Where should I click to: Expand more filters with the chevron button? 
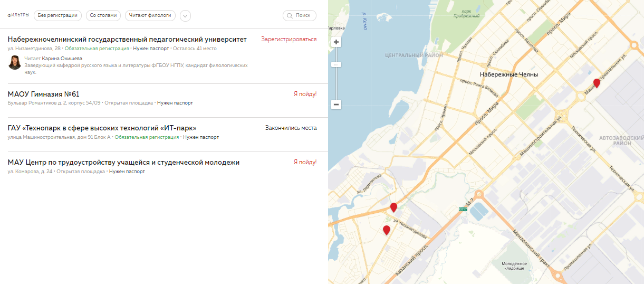pyautogui.click(x=185, y=16)
